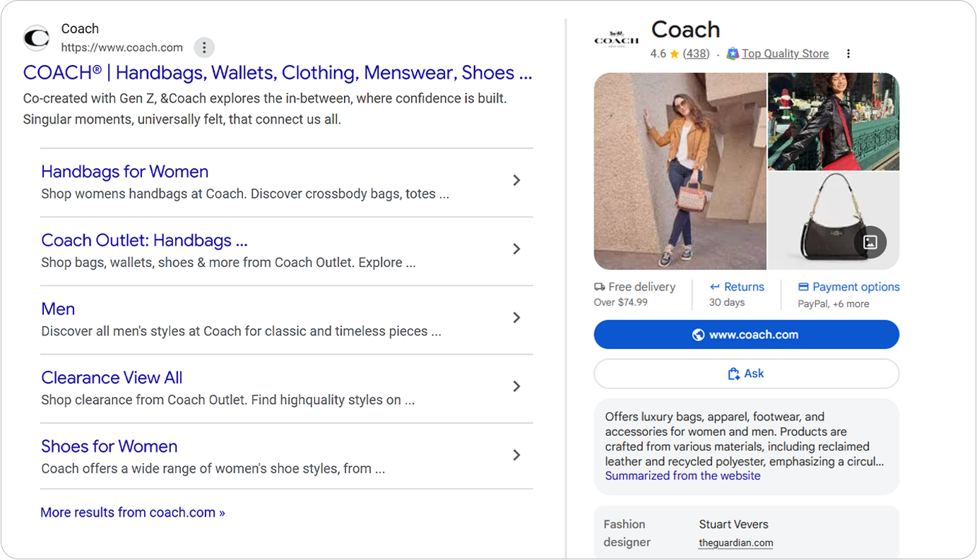The height and width of the screenshot is (560, 977).
Task: Click the Stuart Vevers designer name
Action: [x=733, y=525]
